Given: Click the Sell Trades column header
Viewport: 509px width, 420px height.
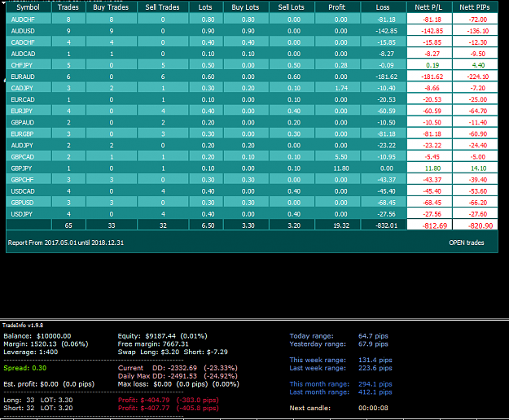Looking at the screenshot, I should 163,7.
